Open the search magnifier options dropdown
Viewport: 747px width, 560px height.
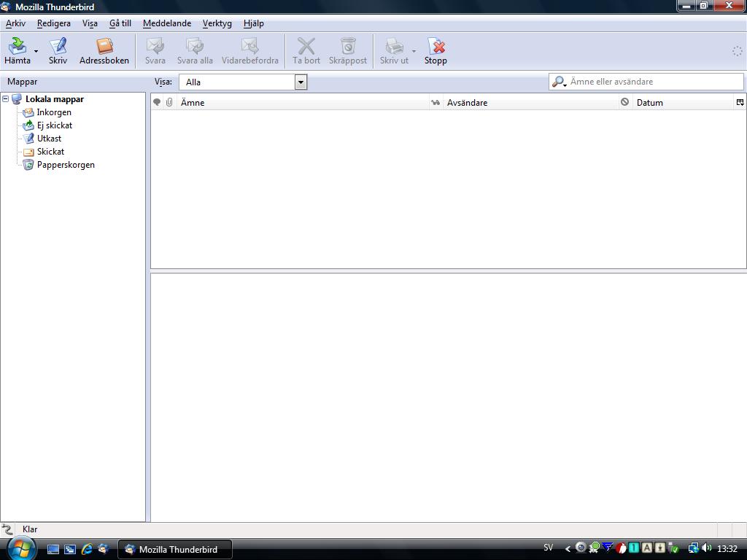click(x=560, y=82)
